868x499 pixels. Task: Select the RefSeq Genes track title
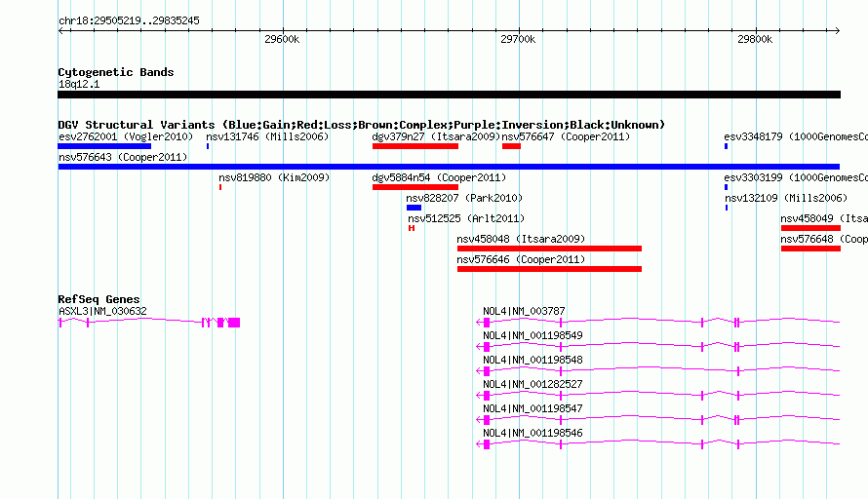point(99,299)
